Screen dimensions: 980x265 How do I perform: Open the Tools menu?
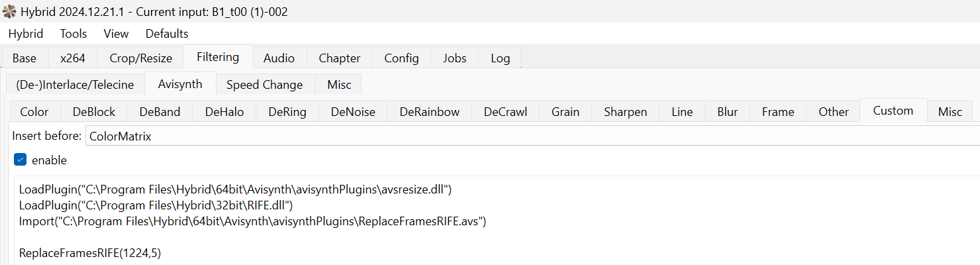click(x=73, y=34)
